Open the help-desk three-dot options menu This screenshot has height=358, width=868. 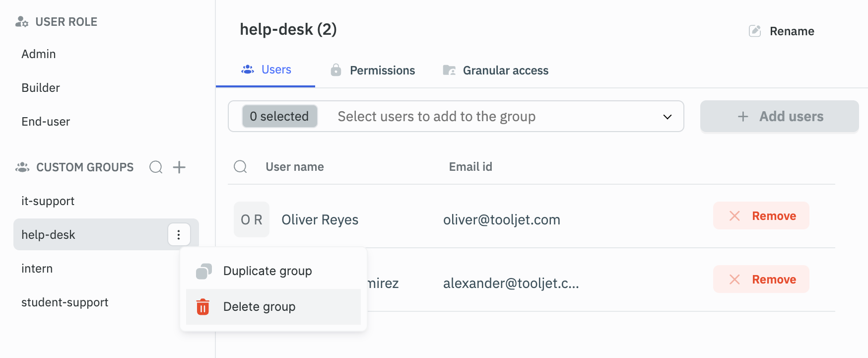click(179, 235)
